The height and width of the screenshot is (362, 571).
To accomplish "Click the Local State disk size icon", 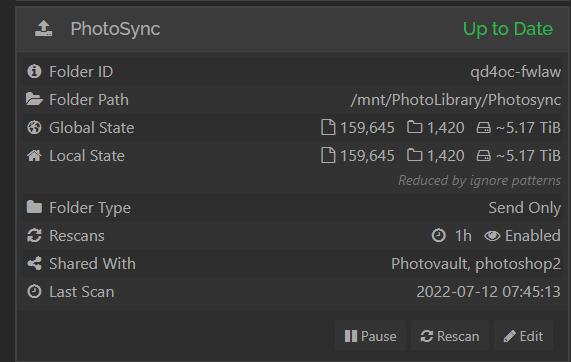I will click(484, 156).
